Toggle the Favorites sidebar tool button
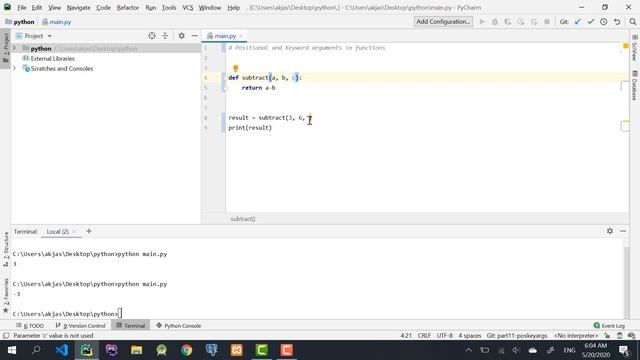The height and width of the screenshot is (360, 640). point(6,296)
